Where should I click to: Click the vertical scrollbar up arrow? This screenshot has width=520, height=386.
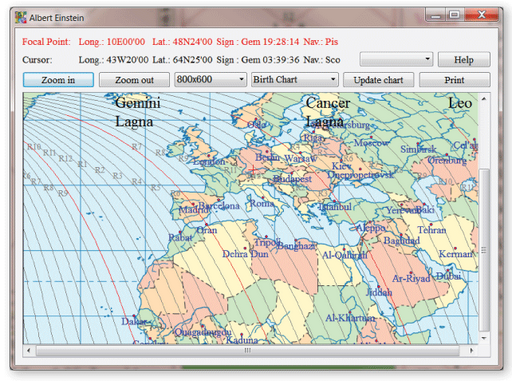click(484, 99)
